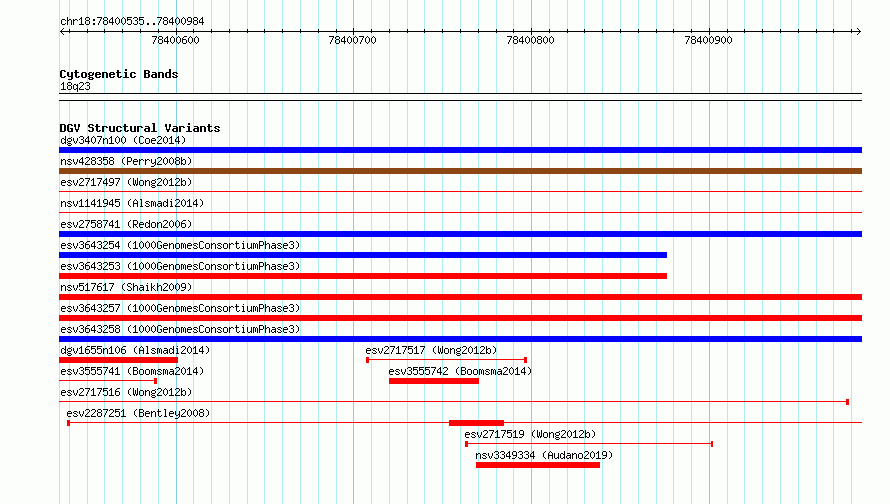Click the nsv517617 (Shaikh2009) red bar

[460, 297]
